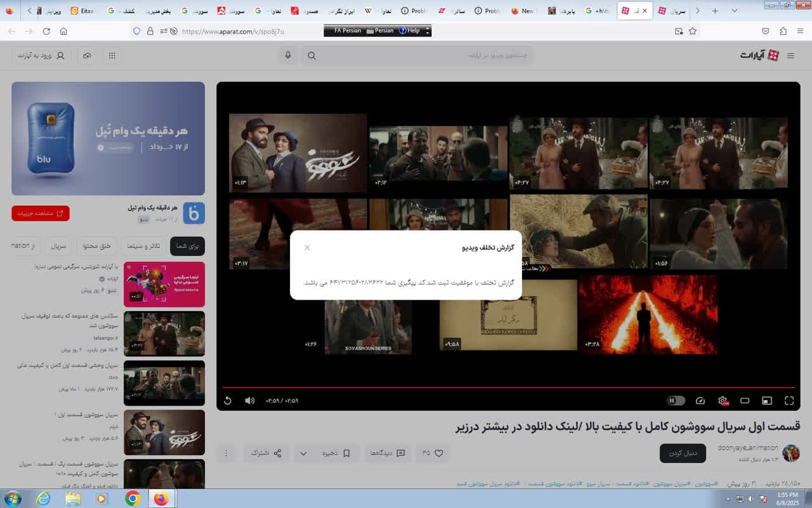This screenshot has height=508, width=812.
Task: Activate microphone voice search
Action: click(288, 55)
